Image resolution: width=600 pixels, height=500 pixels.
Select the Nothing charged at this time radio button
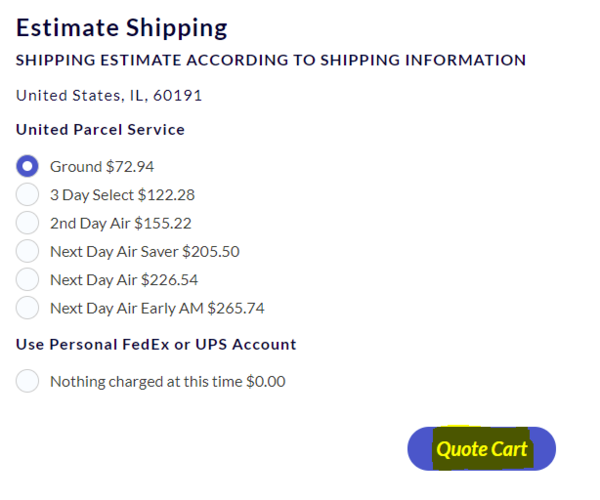(x=28, y=381)
